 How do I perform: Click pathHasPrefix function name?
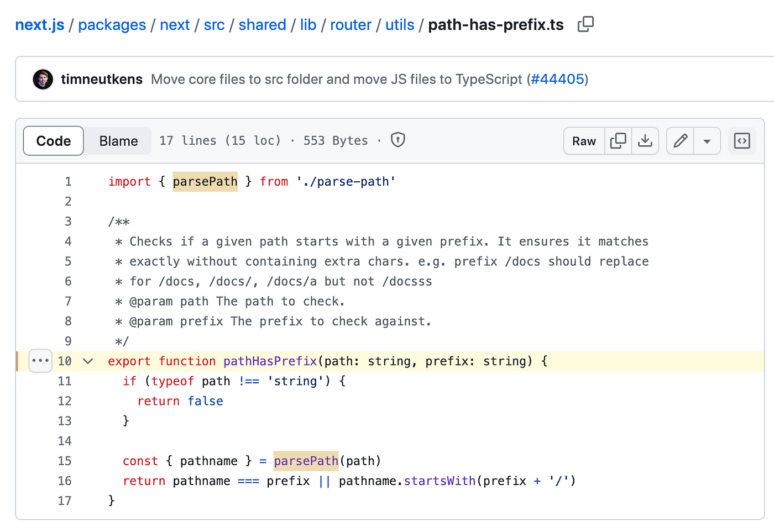(270, 361)
